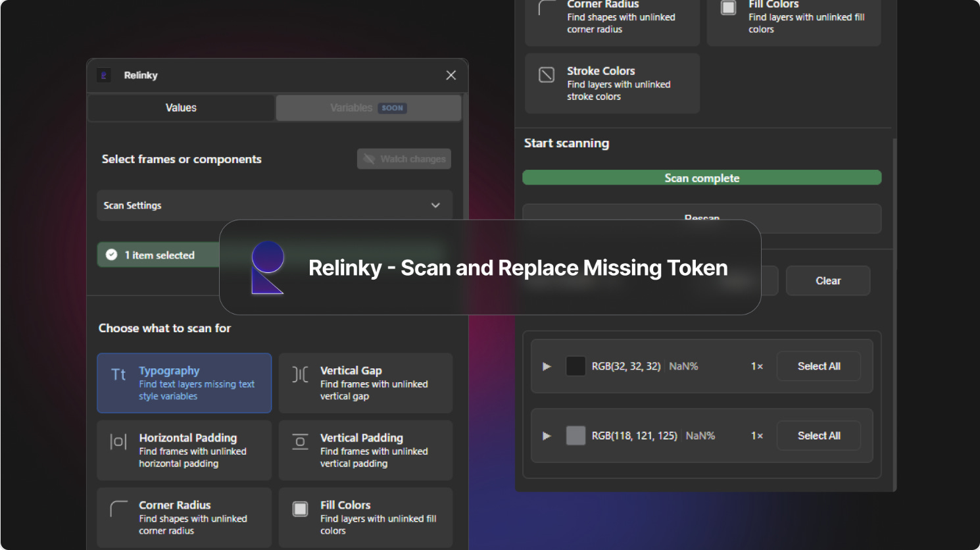Image resolution: width=980 pixels, height=550 pixels.
Task: Click the Corner Radius icon in left panel
Action: [x=118, y=509]
